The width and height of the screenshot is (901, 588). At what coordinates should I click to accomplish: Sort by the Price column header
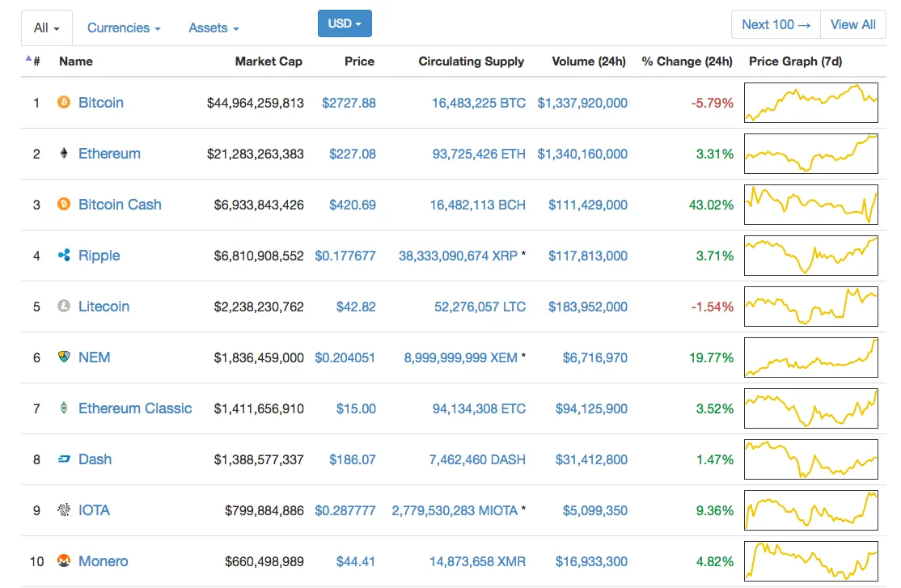[x=359, y=61]
